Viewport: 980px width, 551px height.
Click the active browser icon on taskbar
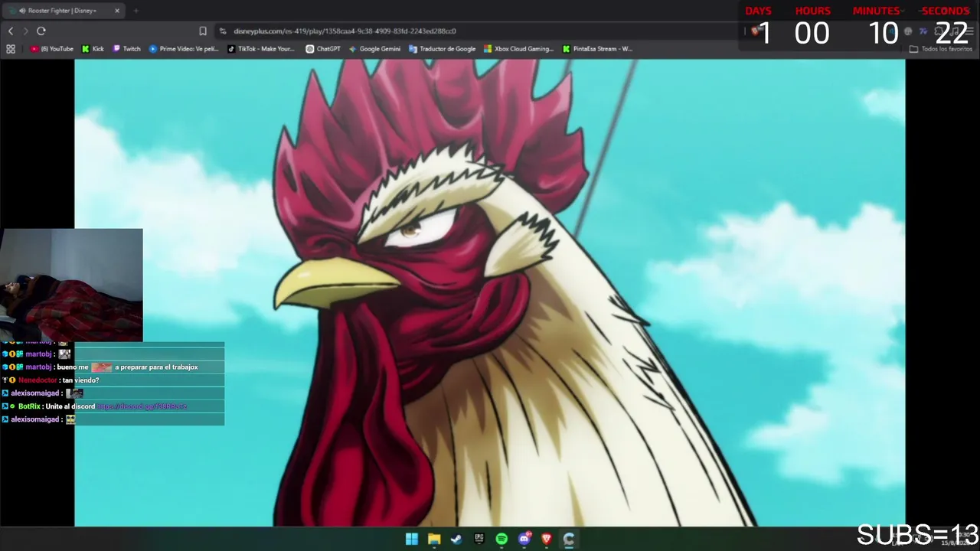point(569,539)
